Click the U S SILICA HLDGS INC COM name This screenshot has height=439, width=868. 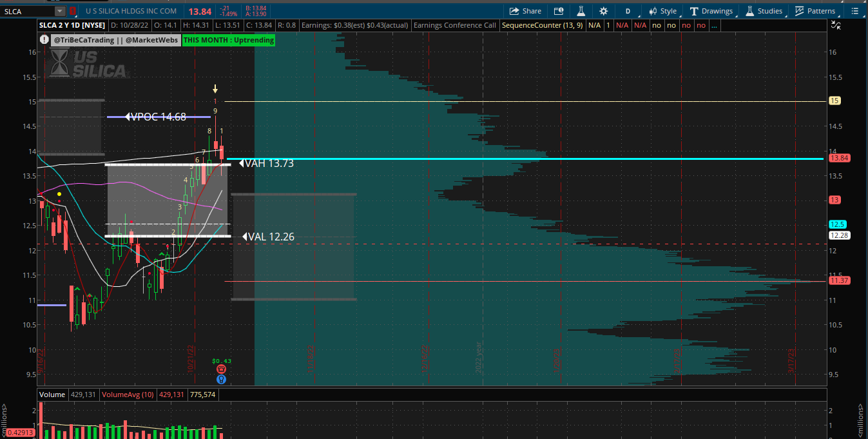point(131,11)
